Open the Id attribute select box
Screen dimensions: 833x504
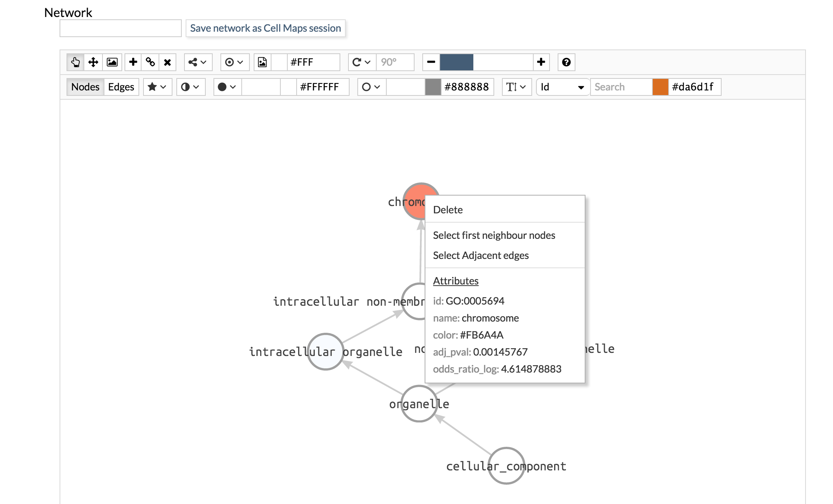point(563,87)
